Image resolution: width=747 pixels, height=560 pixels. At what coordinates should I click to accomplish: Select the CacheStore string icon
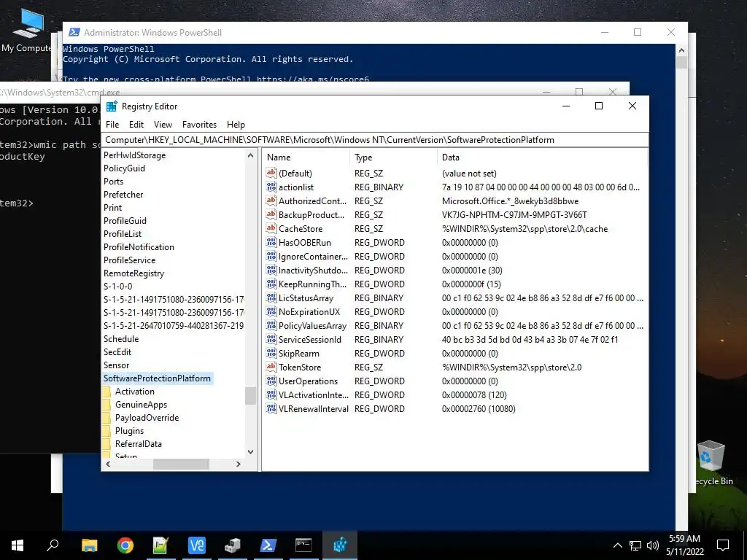coord(271,228)
